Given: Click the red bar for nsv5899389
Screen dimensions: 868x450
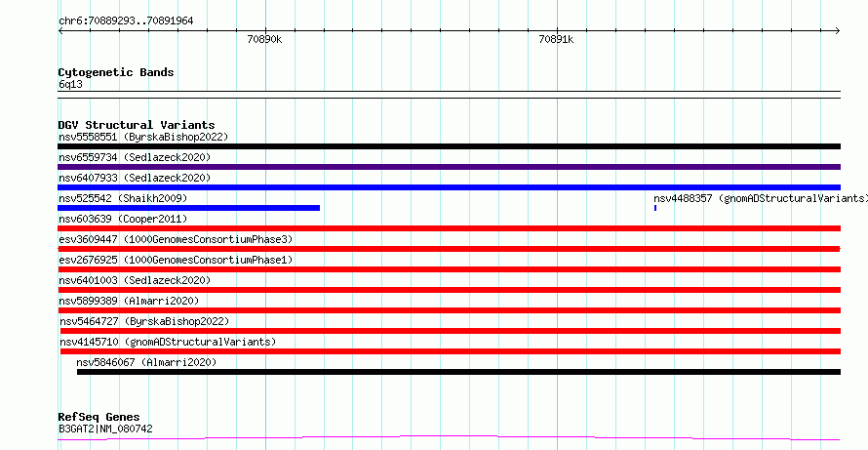Looking at the screenshot, I should [449, 310].
